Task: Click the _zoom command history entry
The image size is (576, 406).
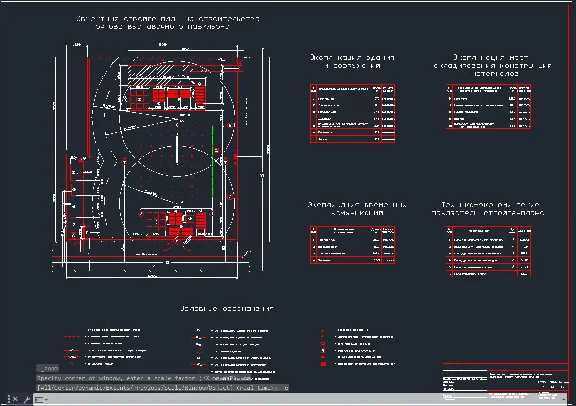Action: (47, 368)
